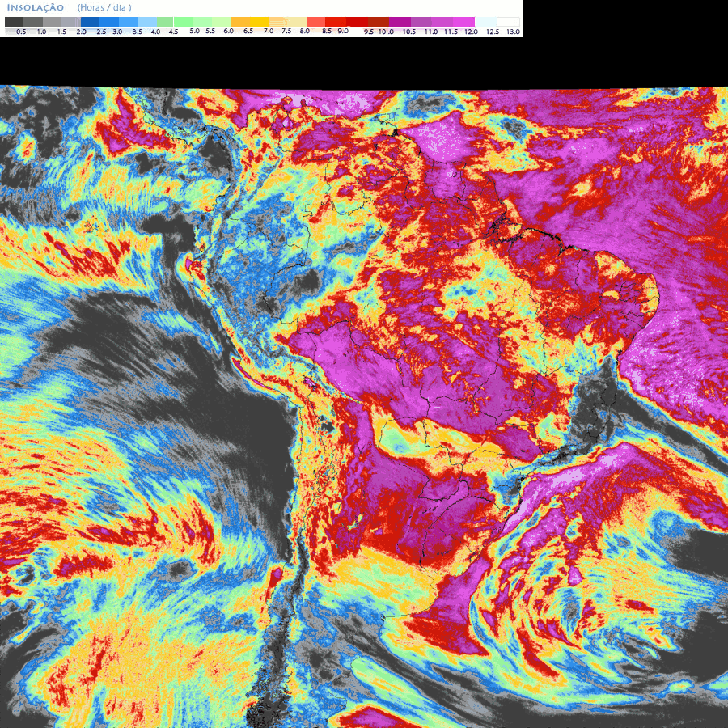
Task: Click the '5.0' legend value
Action: pyautogui.click(x=194, y=31)
